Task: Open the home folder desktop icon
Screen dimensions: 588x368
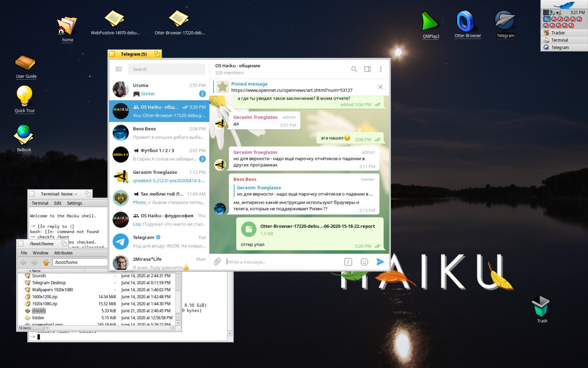Action: 67,26
